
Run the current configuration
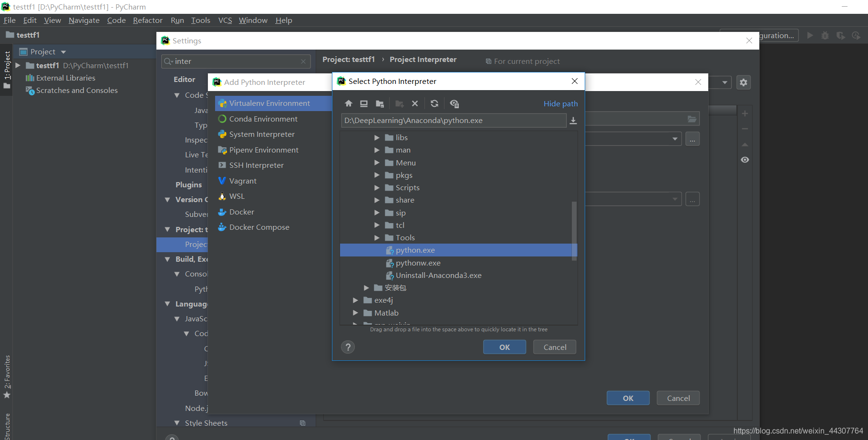810,35
